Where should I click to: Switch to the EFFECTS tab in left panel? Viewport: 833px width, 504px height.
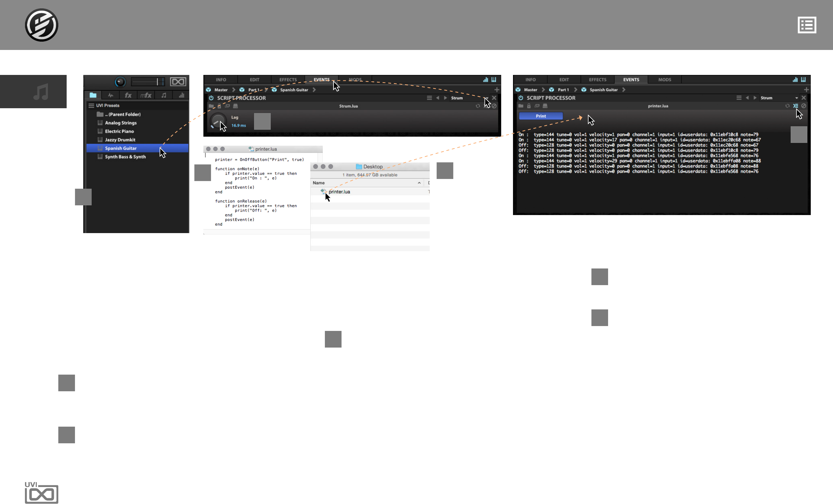click(x=288, y=79)
